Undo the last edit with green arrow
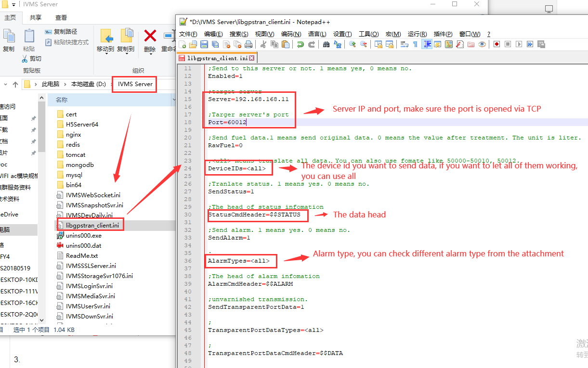This screenshot has width=588, height=368. 300,44
